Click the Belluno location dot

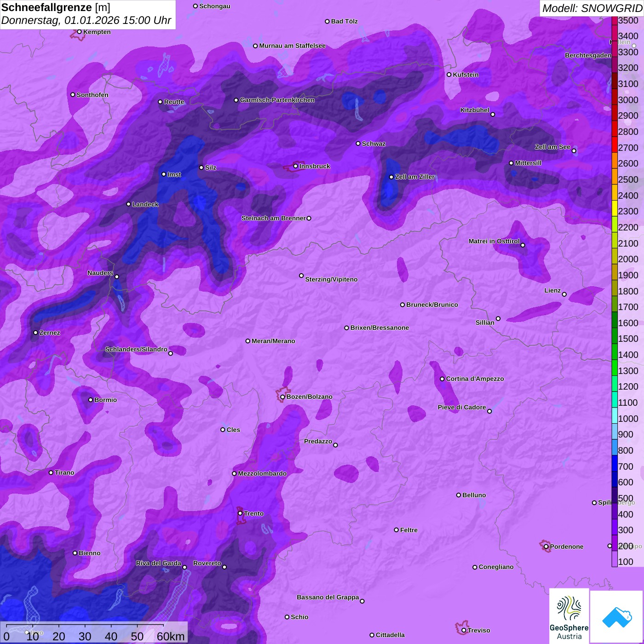(459, 495)
